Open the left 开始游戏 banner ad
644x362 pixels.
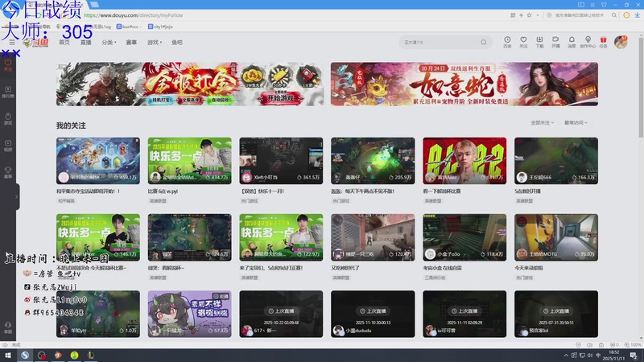pyautogui.click(x=190, y=84)
